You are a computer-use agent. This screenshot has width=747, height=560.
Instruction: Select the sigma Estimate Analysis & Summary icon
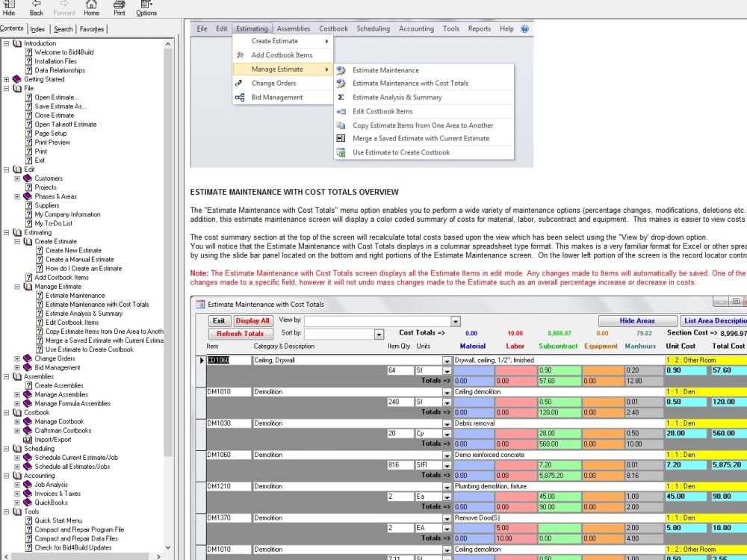[341, 97]
